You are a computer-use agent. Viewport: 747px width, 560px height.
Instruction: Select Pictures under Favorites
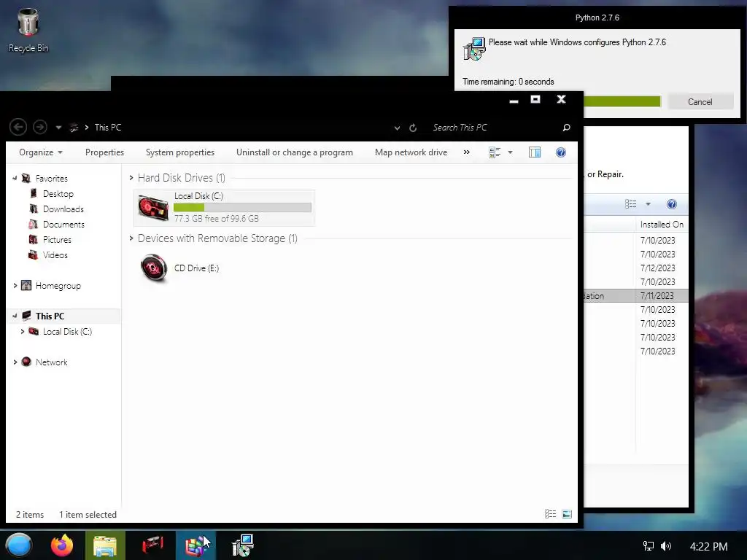coord(57,239)
